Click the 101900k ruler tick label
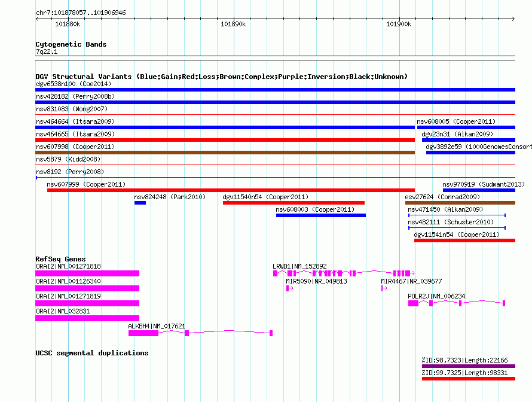Screen dimensions: 532x402 [x=399, y=24]
